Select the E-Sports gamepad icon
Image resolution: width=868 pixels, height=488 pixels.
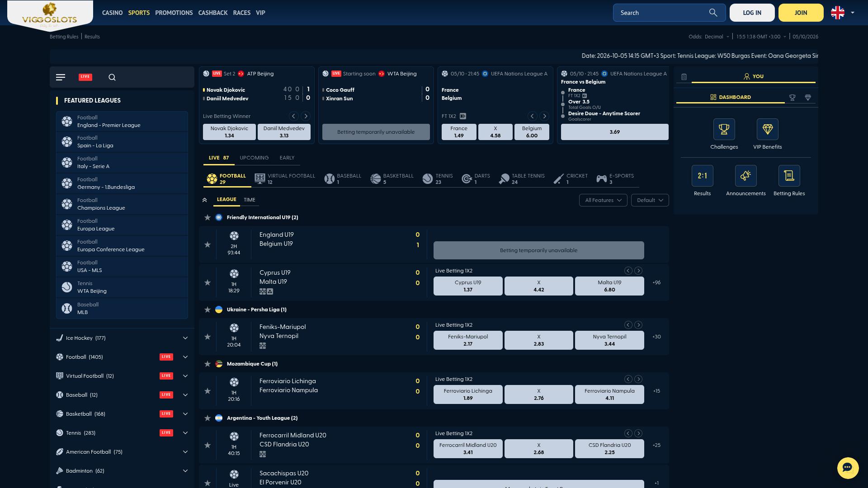click(602, 179)
